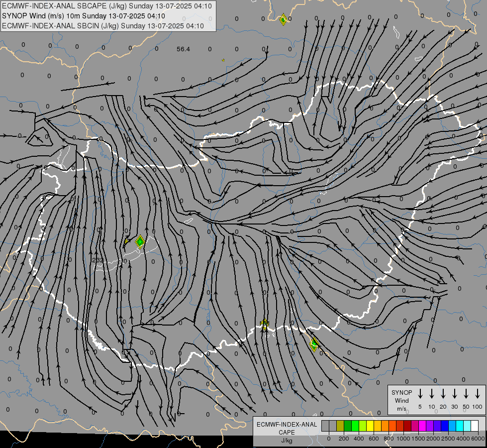Click the 400 label under the CAPE colorbar
This screenshot has width=487, height=448.
click(x=359, y=439)
